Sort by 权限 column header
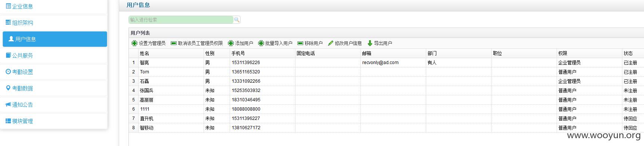Viewport: 644px width, 146px height. coord(589,53)
